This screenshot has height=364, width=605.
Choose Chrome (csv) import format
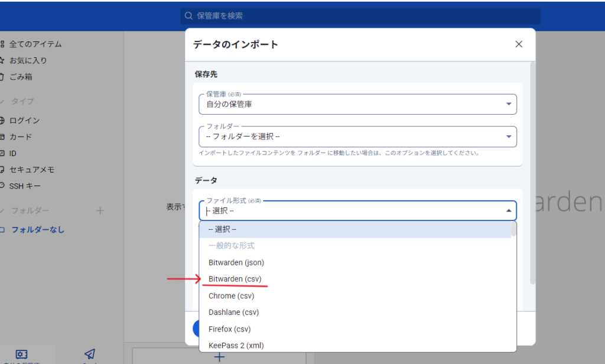(355, 296)
